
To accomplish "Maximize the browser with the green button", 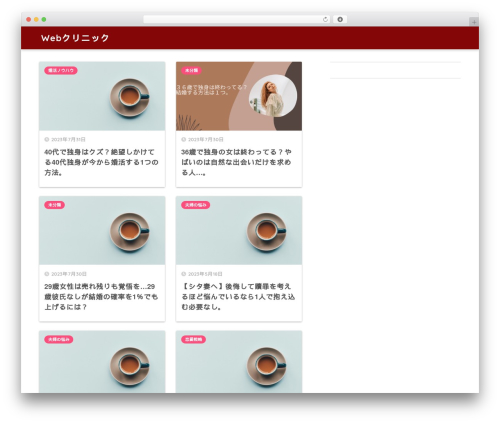I will (44, 19).
